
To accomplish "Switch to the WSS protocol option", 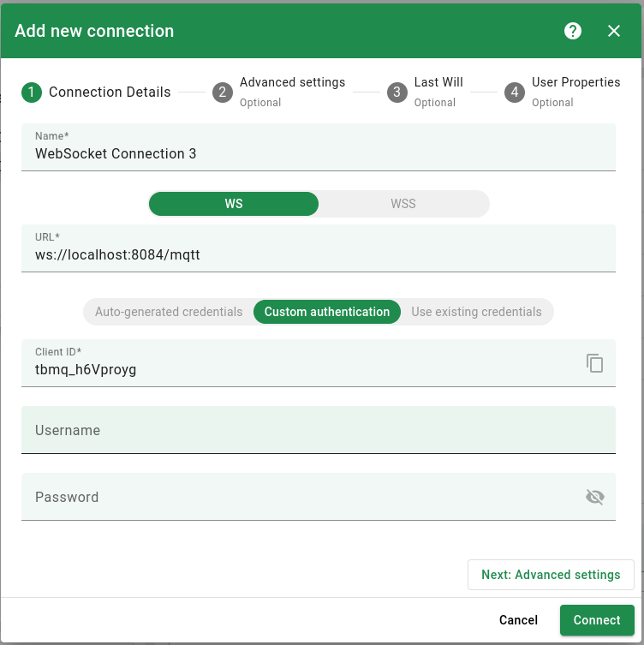I will click(x=403, y=204).
